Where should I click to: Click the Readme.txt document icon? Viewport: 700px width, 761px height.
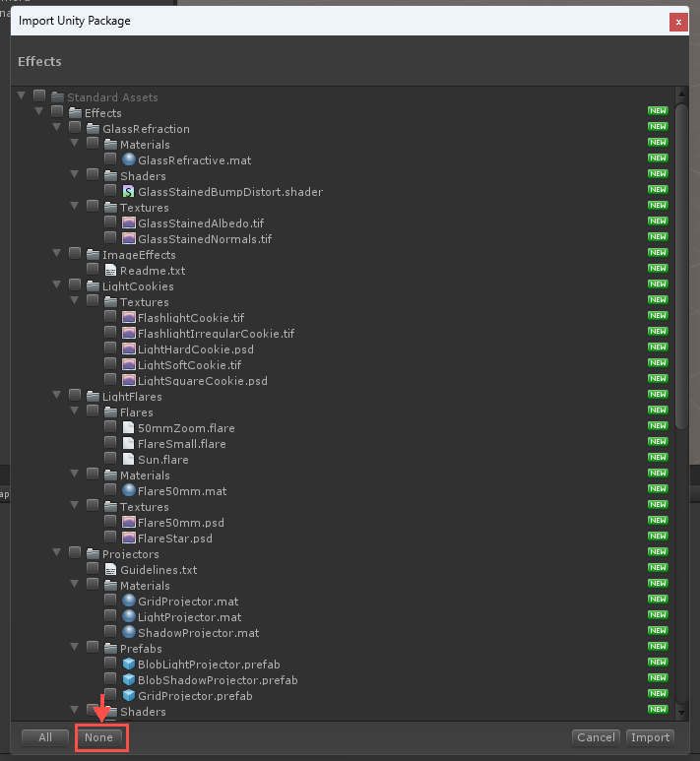pyautogui.click(x=110, y=270)
